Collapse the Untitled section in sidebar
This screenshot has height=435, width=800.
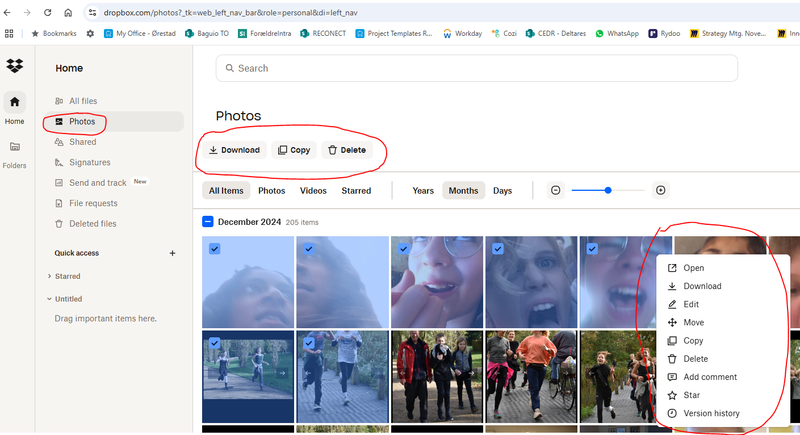49,299
